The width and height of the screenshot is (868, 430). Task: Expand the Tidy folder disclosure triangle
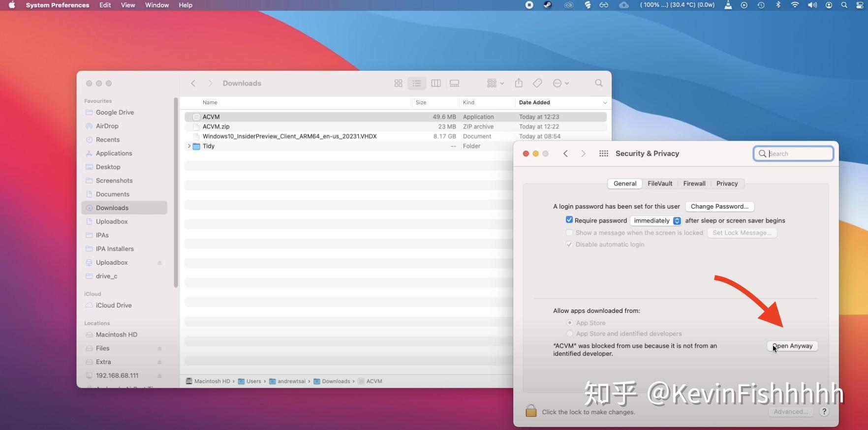(189, 146)
